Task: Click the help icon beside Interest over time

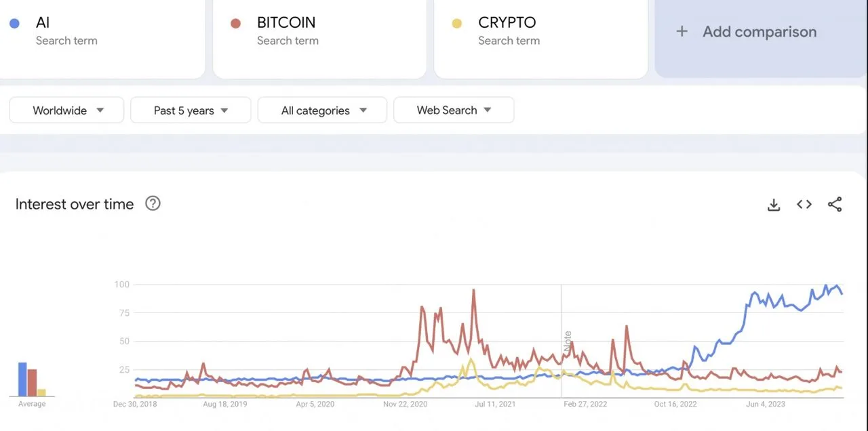Action: tap(153, 203)
